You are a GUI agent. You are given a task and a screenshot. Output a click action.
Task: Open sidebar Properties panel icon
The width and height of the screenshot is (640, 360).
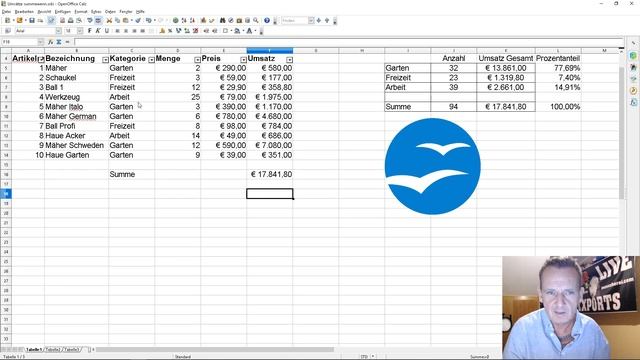click(x=633, y=55)
